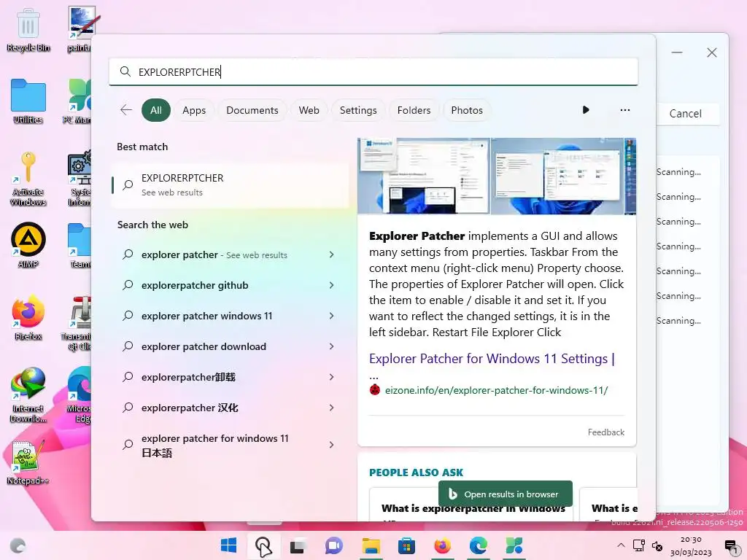This screenshot has height=560, width=747.
Task: Select the 'explorerpatcher github' suggestion text
Action: 195,285
